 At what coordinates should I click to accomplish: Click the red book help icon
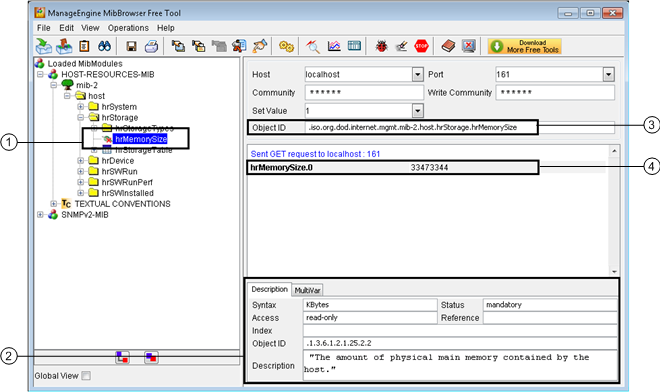click(448, 46)
